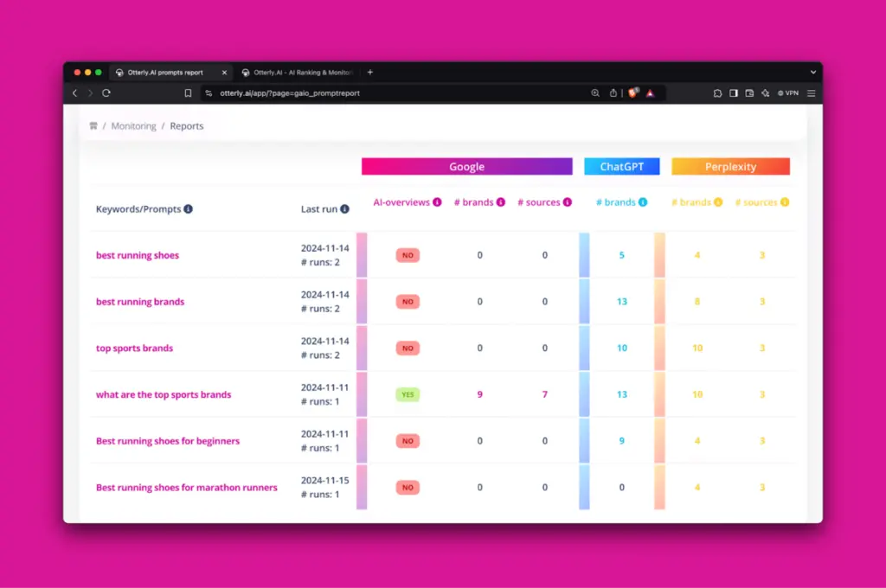Open a new browser tab
The width and height of the screenshot is (886, 588).
click(x=370, y=73)
